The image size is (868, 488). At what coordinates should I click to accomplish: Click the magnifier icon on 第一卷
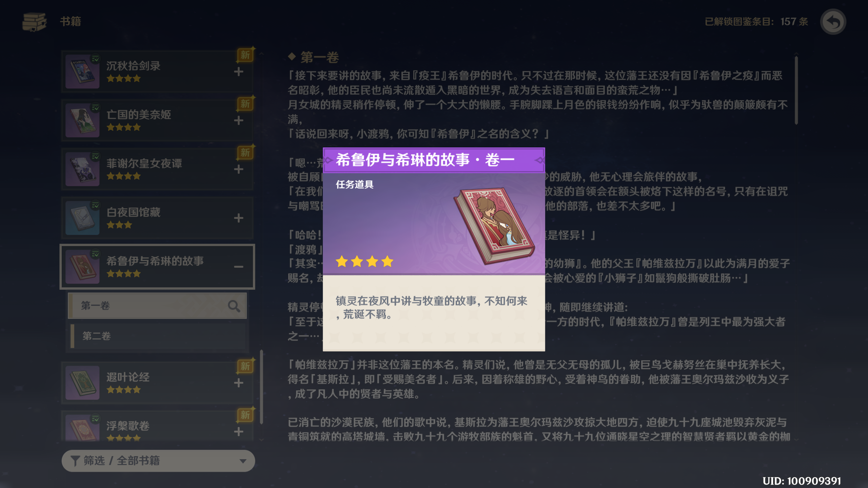point(234,306)
